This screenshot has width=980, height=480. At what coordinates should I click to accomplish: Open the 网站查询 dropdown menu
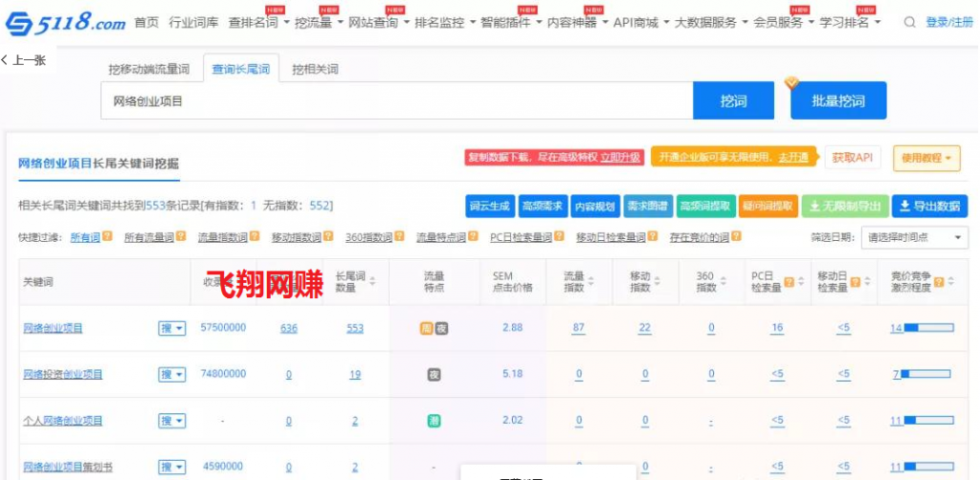379,23
